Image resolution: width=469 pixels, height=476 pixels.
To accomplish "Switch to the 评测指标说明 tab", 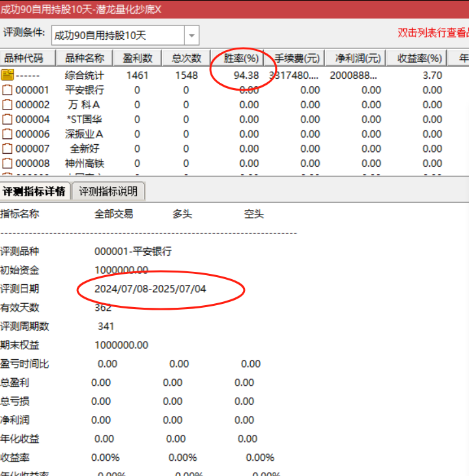I will tap(108, 192).
